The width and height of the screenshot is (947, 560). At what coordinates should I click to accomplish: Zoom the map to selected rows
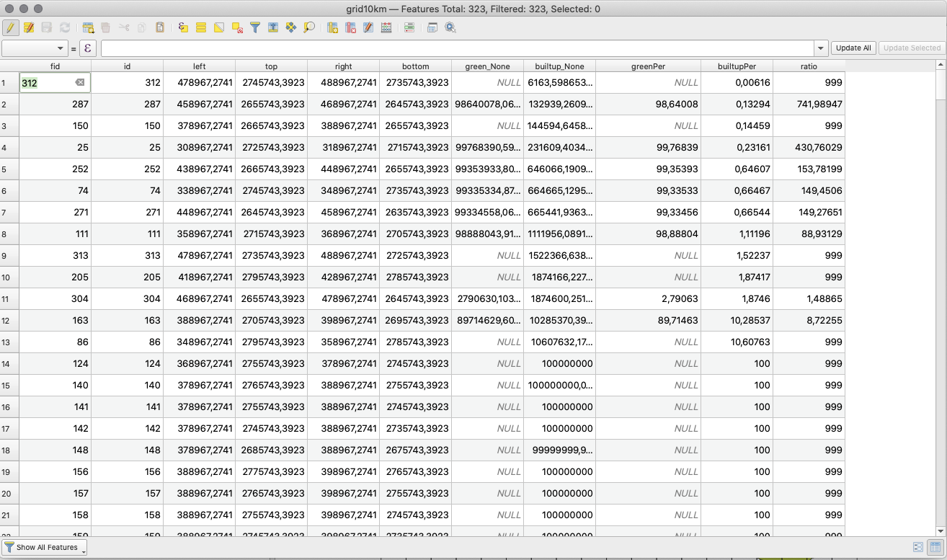click(309, 27)
